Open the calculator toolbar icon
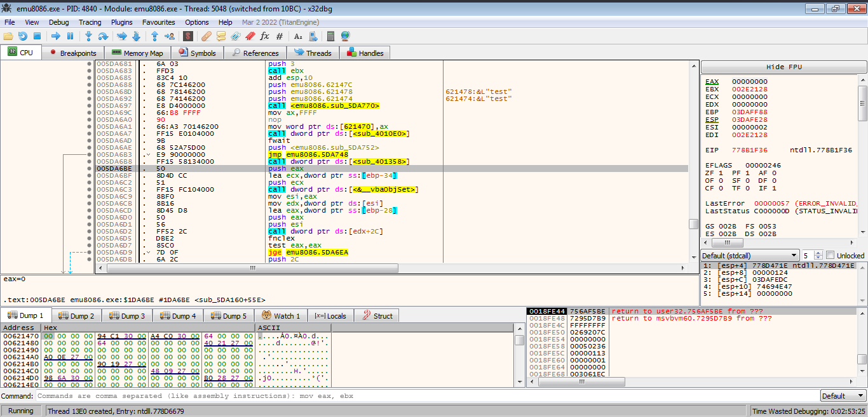 [x=330, y=36]
